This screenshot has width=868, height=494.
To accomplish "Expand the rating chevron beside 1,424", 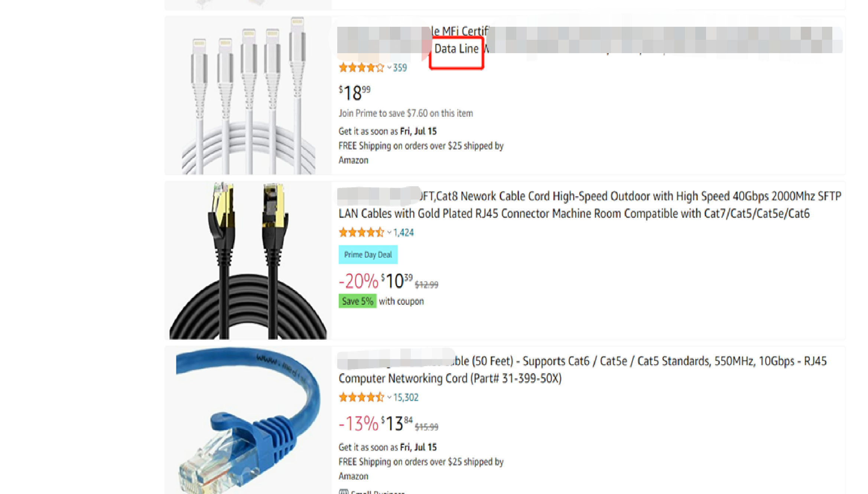I will [x=389, y=233].
